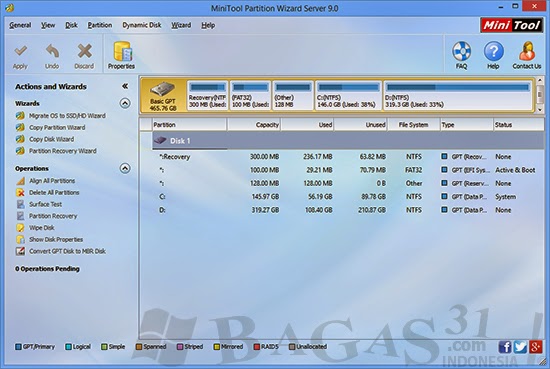Click 'Active & Boot' status cell
The width and height of the screenshot is (550, 369).
[x=515, y=170]
